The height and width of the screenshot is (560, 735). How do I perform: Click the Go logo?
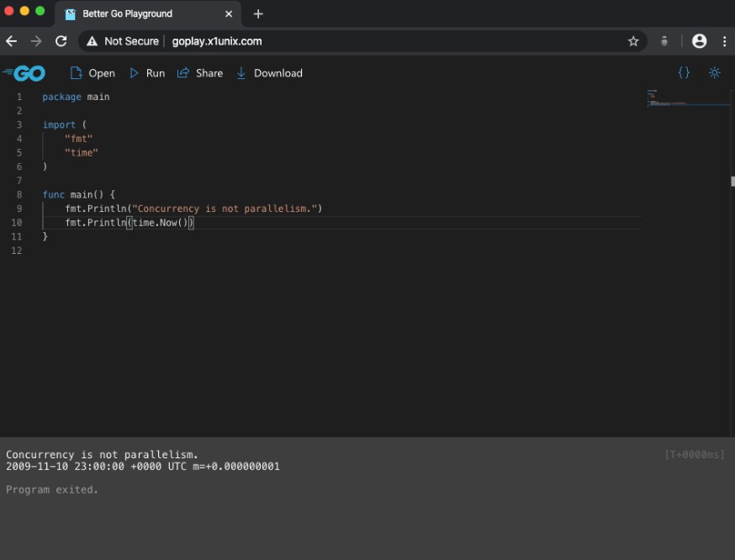tap(24, 73)
